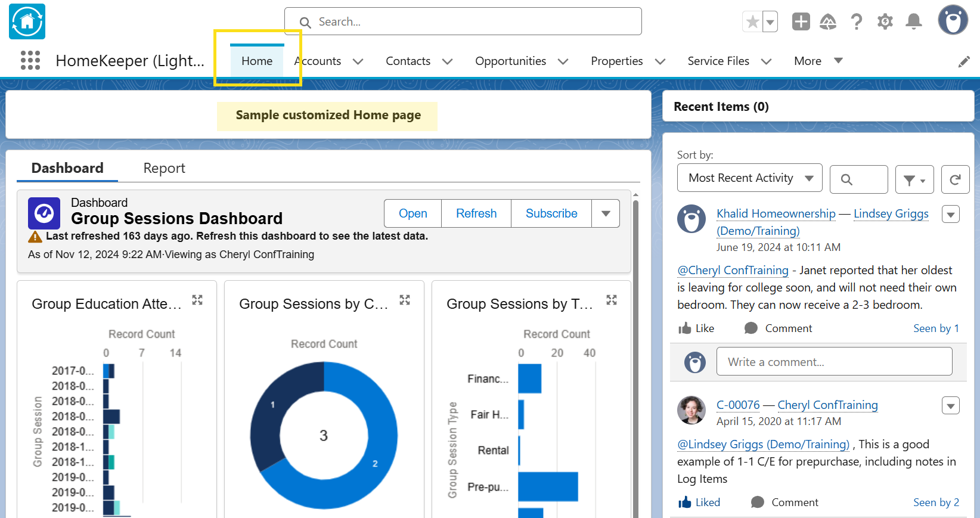Switch to the Report tab
The image size is (980, 518).
click(164, 168)
